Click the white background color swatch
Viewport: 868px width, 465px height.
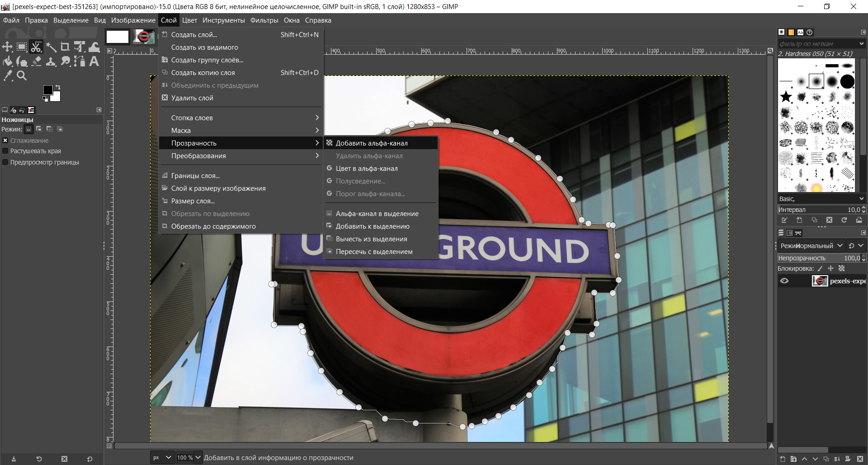tap(57, 97)
